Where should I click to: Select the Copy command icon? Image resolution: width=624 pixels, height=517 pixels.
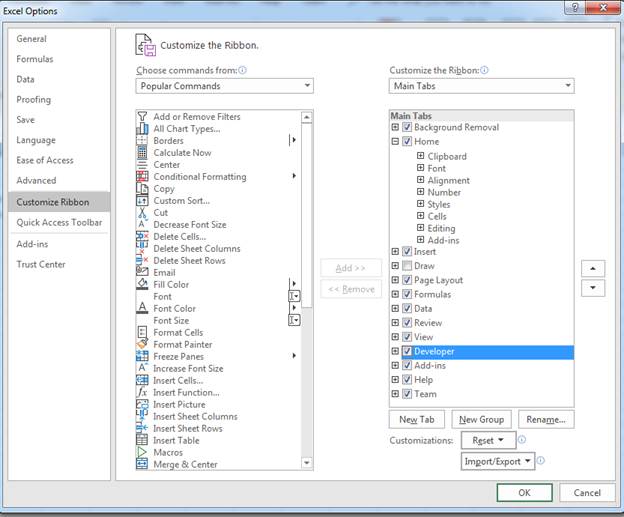(x=142, y=188)
